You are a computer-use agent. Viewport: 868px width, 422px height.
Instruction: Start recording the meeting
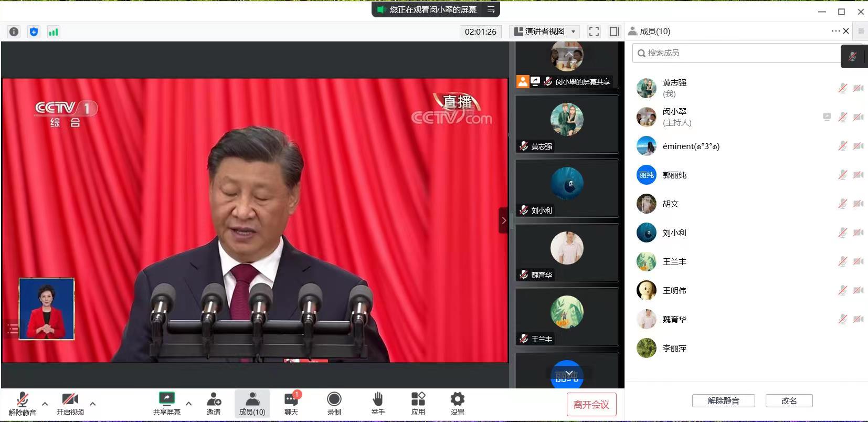tap(334, 404)
